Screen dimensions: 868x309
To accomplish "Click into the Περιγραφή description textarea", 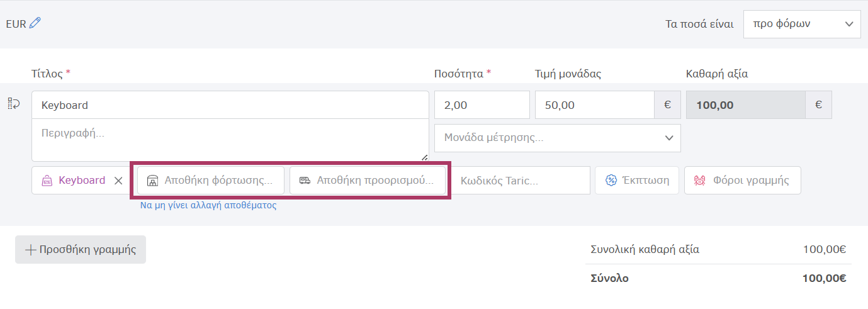I will pos(230,140).
